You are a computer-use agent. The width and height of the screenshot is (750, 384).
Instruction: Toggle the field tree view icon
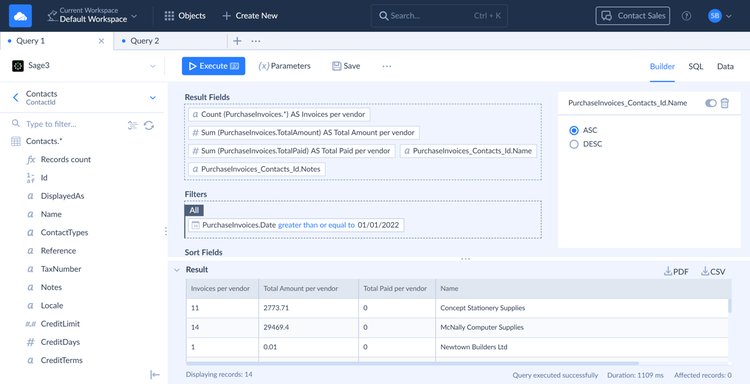pyautogui.click(x=133, y=125)
